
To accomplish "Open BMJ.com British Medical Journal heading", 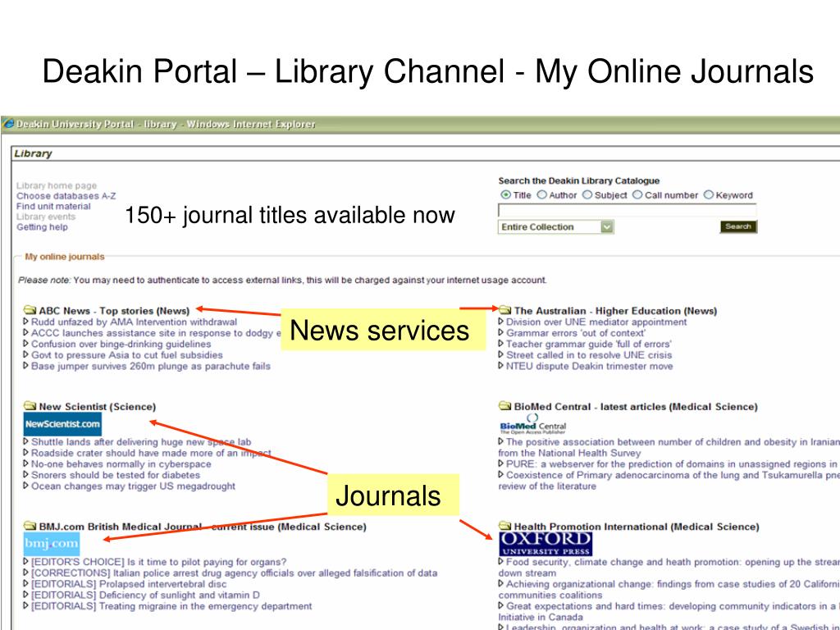I will tap(203, 527).
